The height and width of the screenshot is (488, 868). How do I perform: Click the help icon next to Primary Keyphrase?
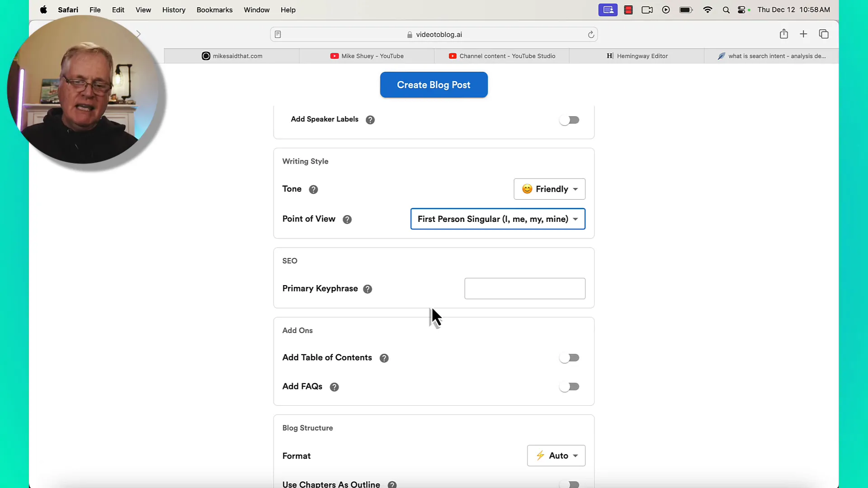(x=368, y=289)
